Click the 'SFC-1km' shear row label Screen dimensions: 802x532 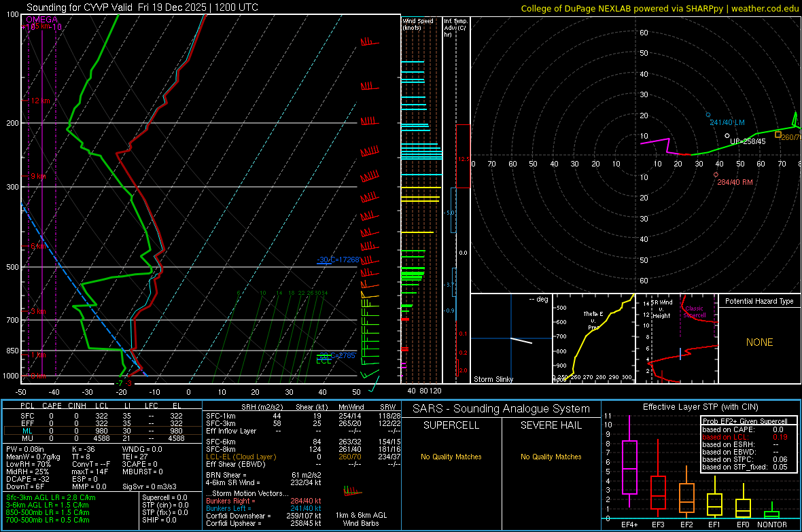[x=220, y=416]
